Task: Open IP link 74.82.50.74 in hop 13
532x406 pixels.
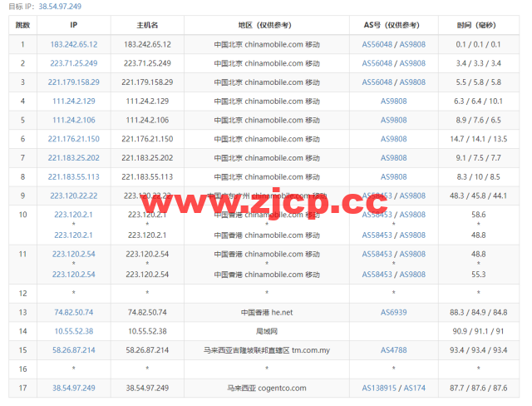Action: [x=74, y=312]
